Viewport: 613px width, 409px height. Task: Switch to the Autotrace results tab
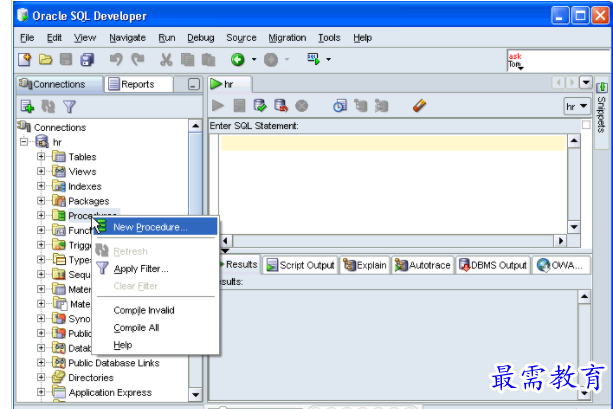[x=423, y=265]
